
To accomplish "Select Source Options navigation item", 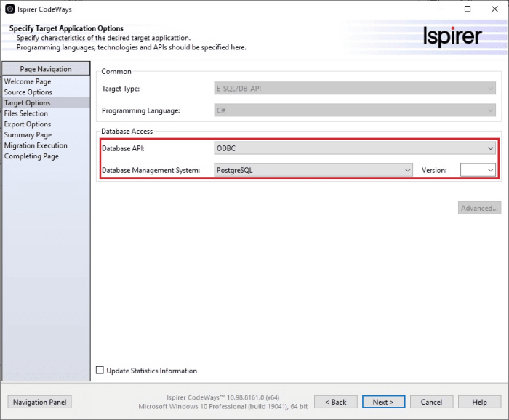I will tap(28, 92).
